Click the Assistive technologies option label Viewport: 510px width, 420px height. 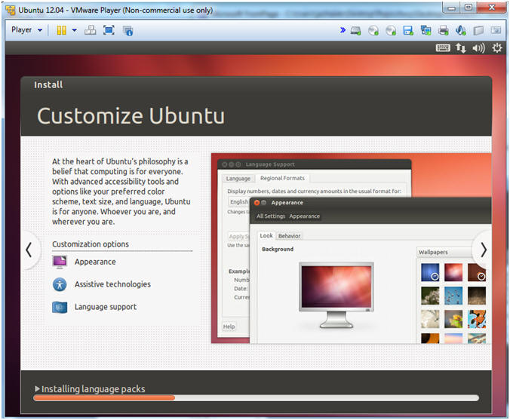pos(112,284)
